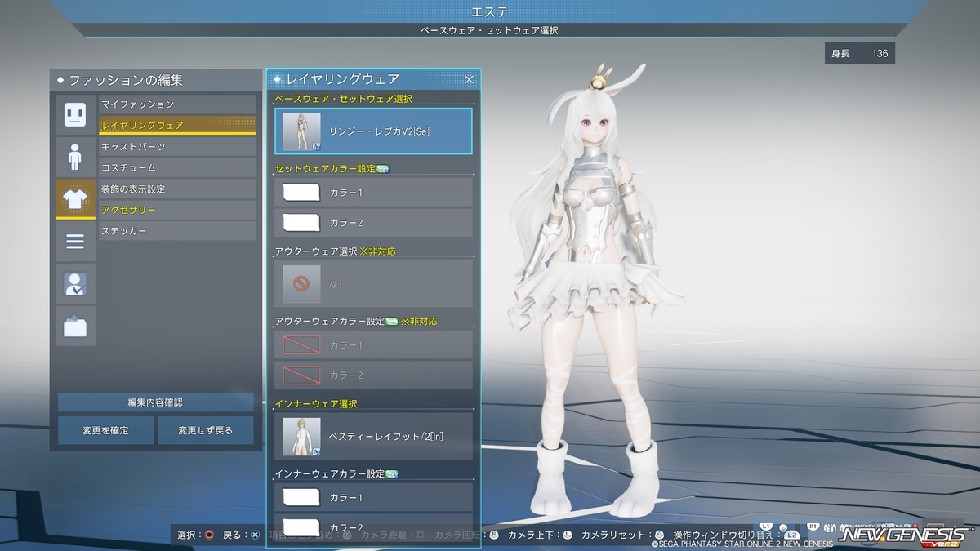The image size is (980, 551).
Task: Open the save data folder icon
Action: coord(75,326)
